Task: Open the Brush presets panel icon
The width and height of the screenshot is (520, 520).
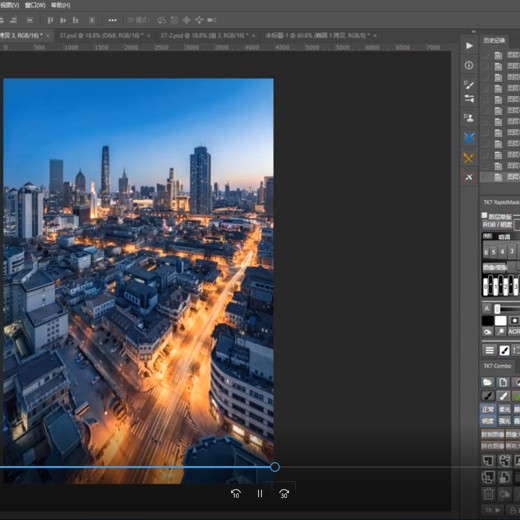Action: [x=469, y=85]
